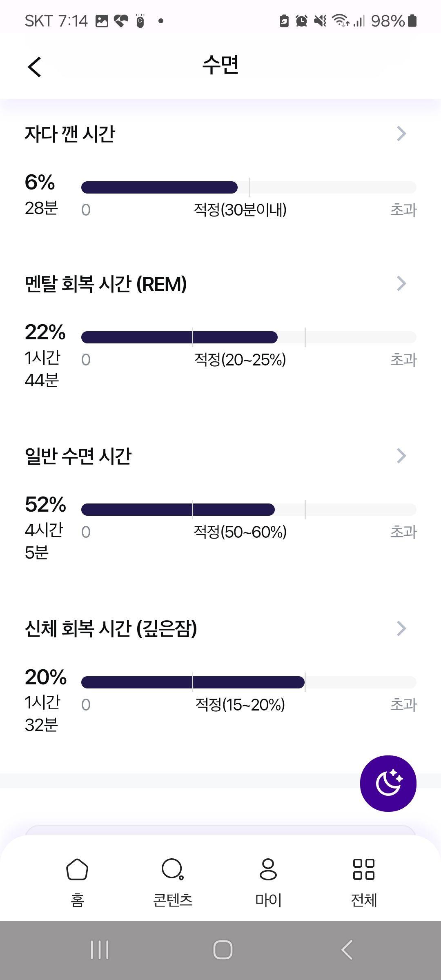
Task: Expand 일반 수면 시간 chevron
Action: coord(401,456)
